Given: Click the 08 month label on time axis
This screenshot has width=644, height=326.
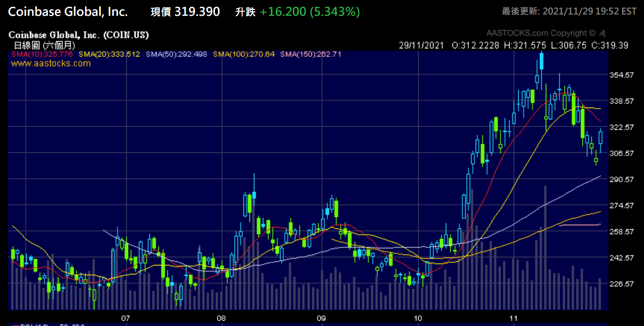Looking at the screenshot, I should [x=221, y=318].
